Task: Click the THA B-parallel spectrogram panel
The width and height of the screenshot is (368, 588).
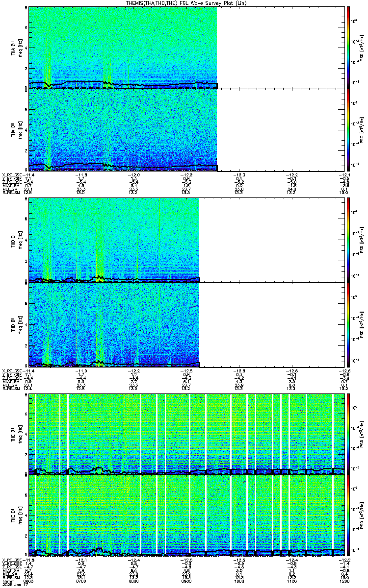Action: pos(186,130)
